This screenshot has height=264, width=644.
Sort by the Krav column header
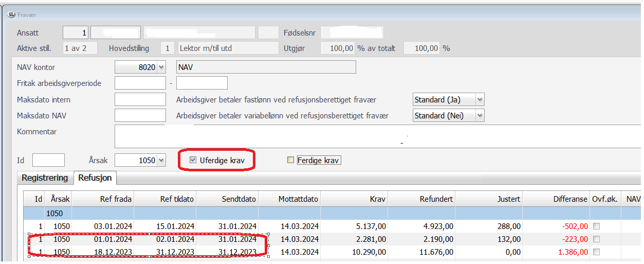tap(354, 199)
